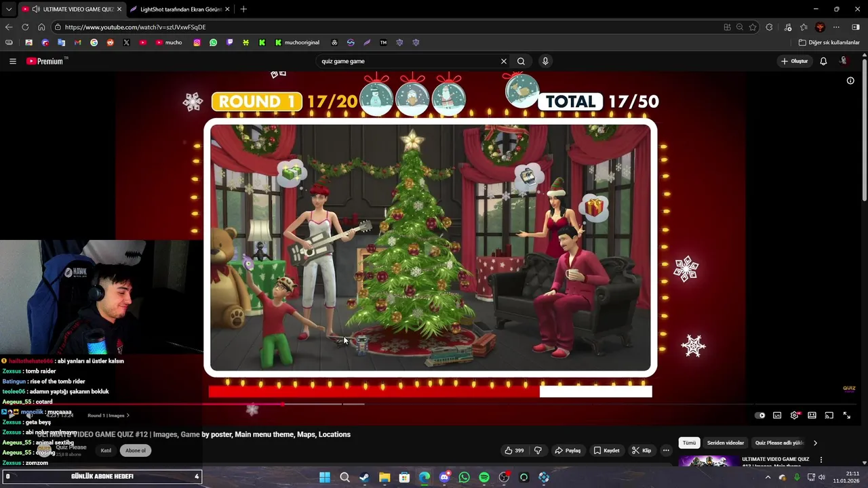Open the Google bookmark icon
Viewport: 868px width, 488px height.
coord(94,42)
